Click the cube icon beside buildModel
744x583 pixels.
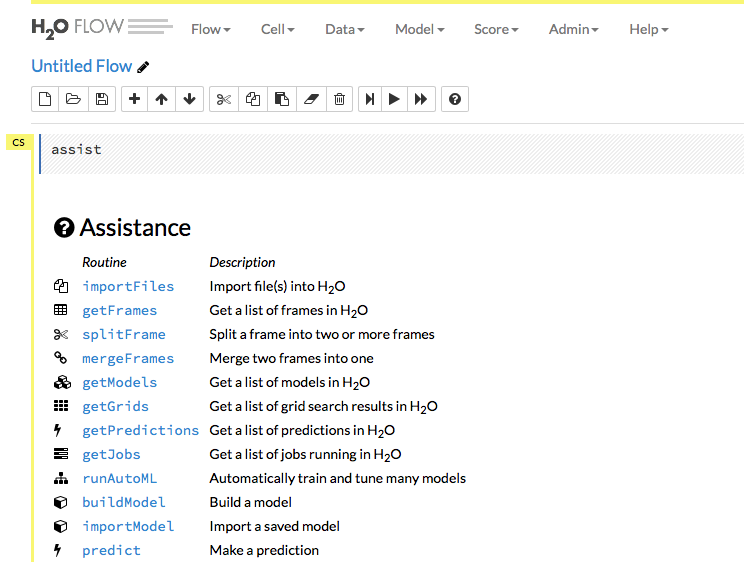61,502
